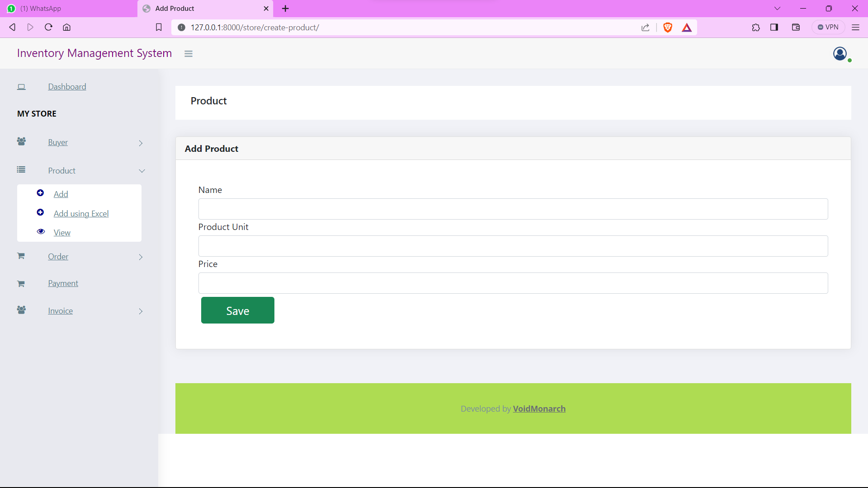Open the VoidMonarch developer link
Image resolution: width=868 pixels, height=488 pixels.
539,409
